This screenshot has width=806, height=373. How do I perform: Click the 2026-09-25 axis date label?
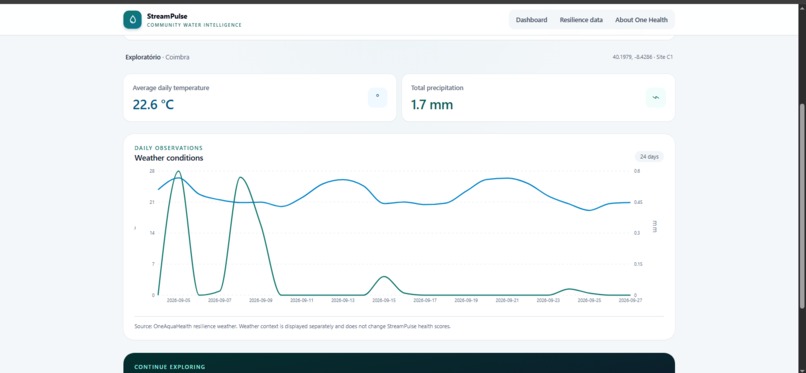click(590, 300)
